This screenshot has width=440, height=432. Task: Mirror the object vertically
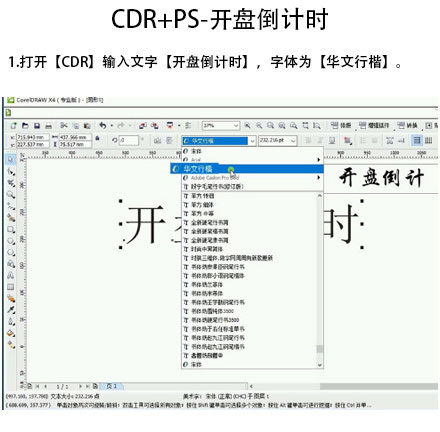click(169, 140)
